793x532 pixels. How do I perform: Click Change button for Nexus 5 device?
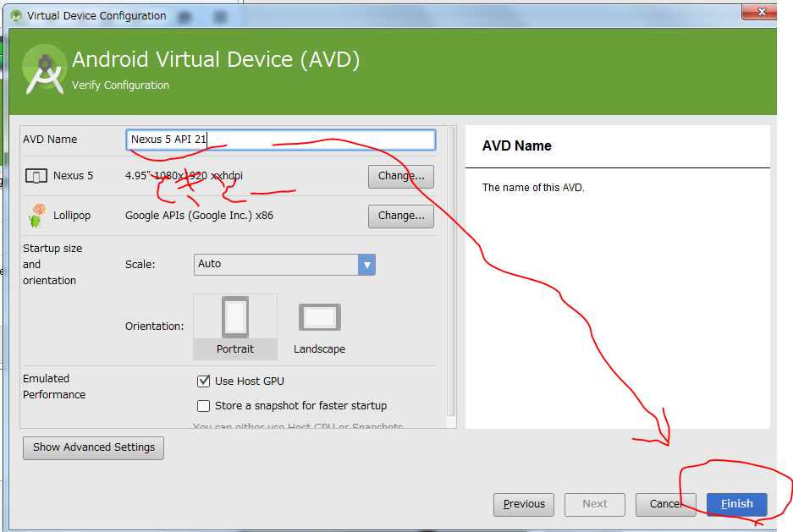pyautogui.click(x=401, y=176)
